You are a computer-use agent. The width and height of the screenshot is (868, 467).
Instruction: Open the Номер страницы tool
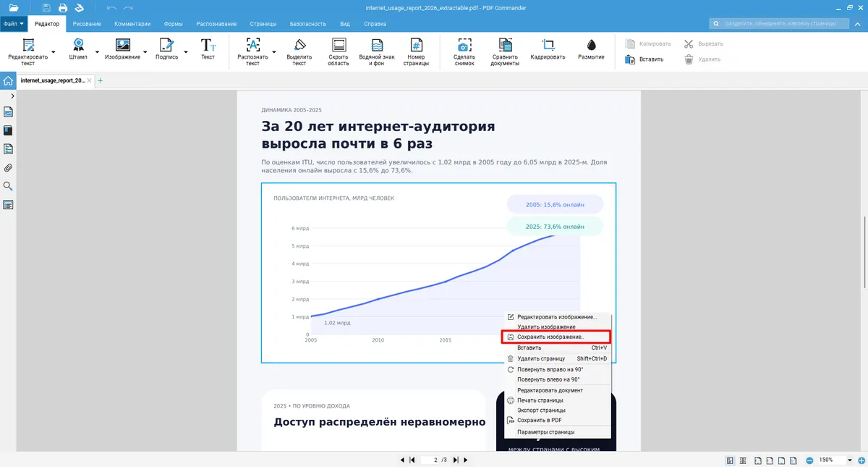416,51
